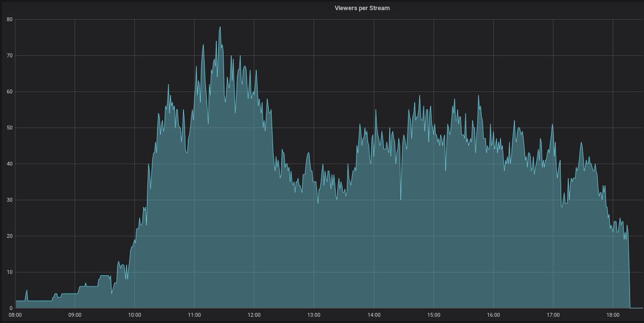Screen dimensions: 644x323
Task: Click the 12:00 time axis label
Action: (x=254, y=315)
